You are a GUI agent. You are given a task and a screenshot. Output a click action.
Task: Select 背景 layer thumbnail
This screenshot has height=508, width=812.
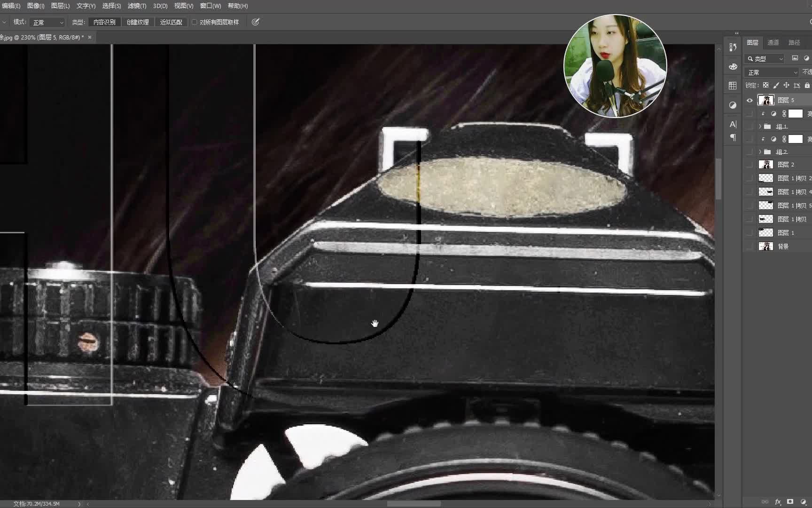(766, 246)
